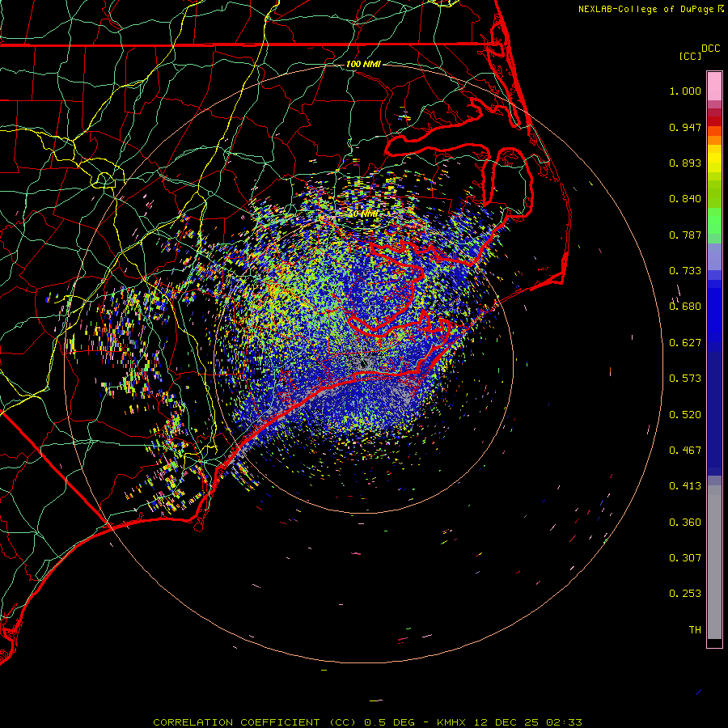Select the 0.360 legend value
Screen dimensions: 728x728
(685, 523)
